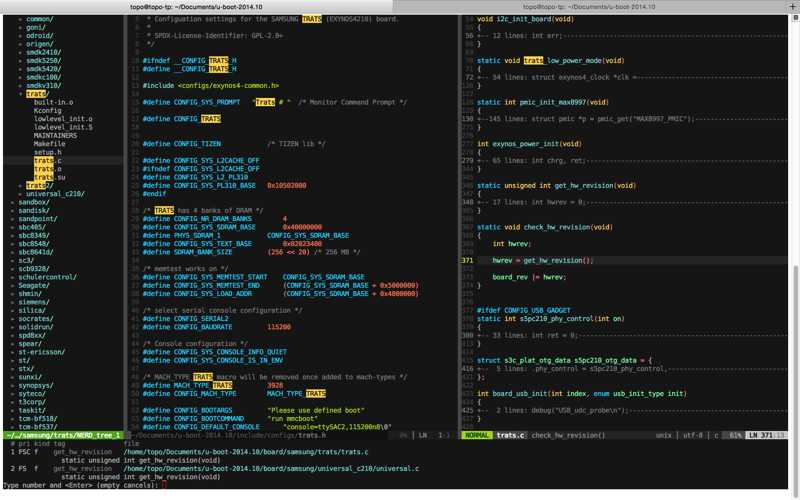Select the tcm-bf537/ folder
The image size is (800, 500).
click(x=38, y=427)
